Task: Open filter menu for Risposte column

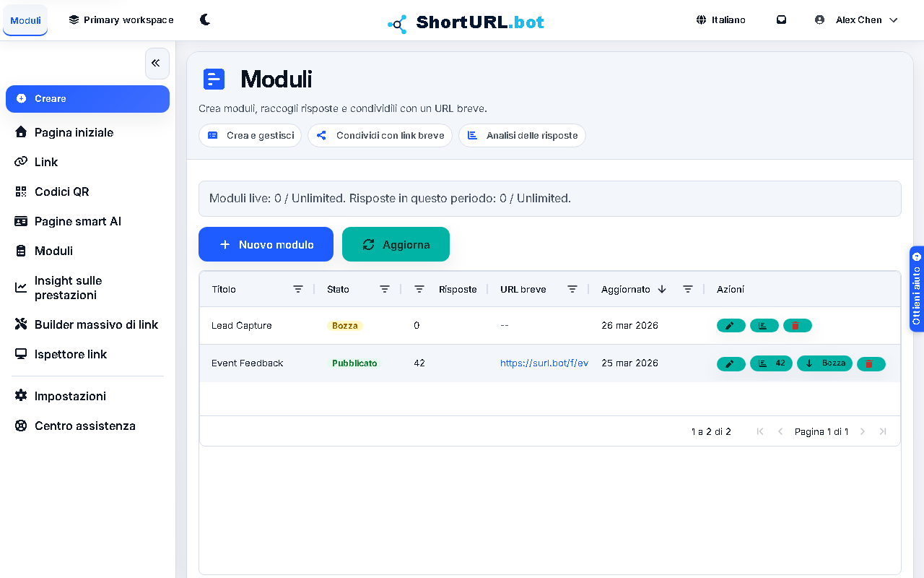Action: (x=419, y=289)
